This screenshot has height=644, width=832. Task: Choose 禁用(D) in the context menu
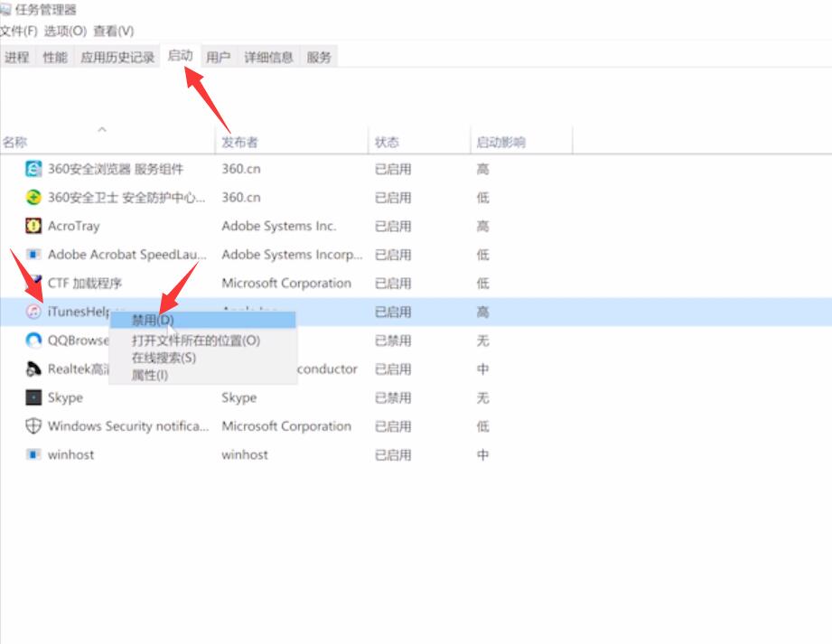coord(202,321)
